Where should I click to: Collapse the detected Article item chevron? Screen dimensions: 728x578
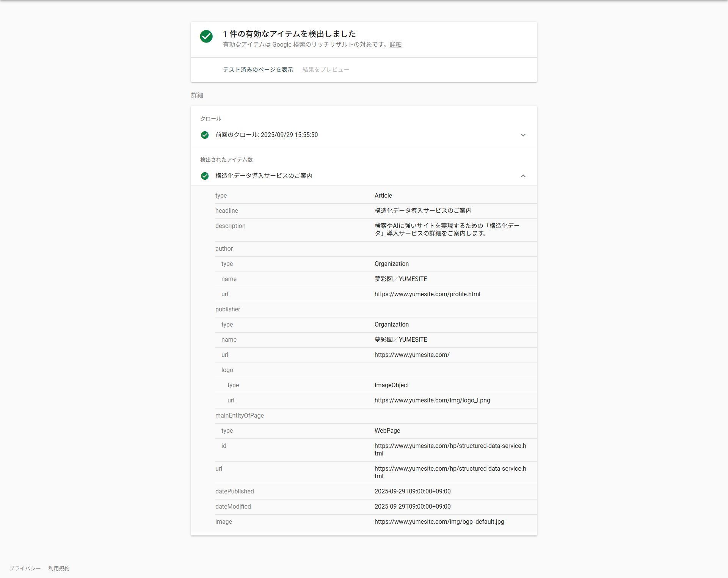(523, 176)
